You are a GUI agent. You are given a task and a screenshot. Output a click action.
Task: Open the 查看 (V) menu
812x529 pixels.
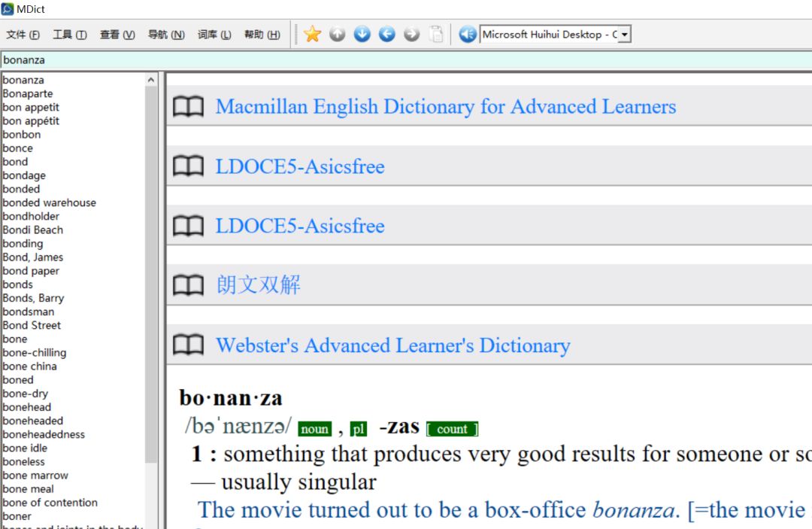(x=117, y=35)
